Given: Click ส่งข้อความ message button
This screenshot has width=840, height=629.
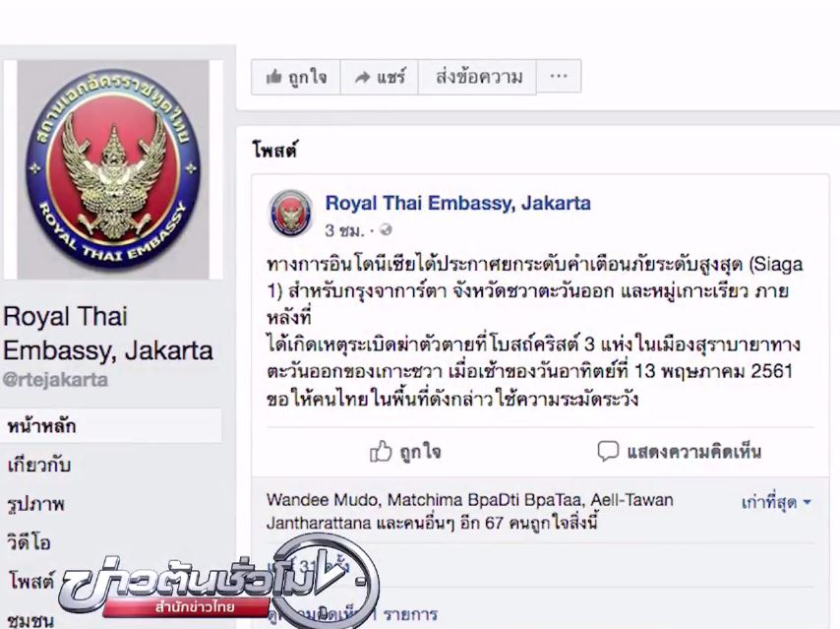Looking at the screenshot, I should [478, 77].
